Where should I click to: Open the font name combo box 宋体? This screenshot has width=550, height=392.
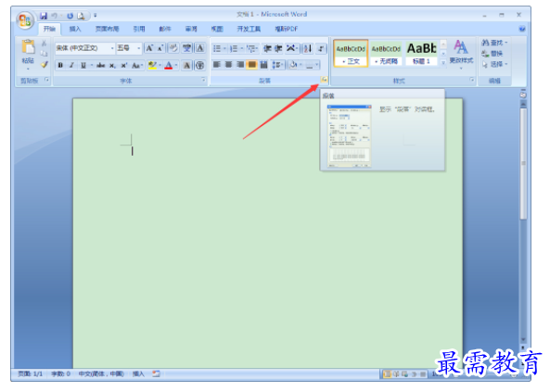pyautogui.click(x=84, y=48)
